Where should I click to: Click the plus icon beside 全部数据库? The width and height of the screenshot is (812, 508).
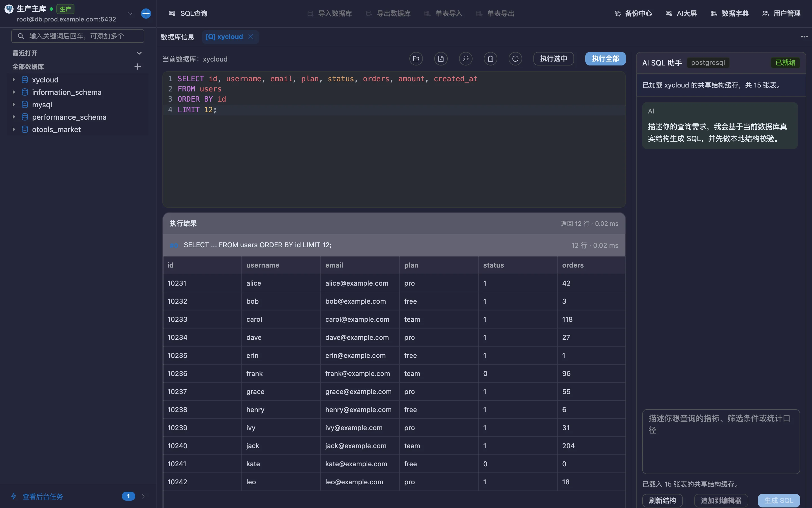(x=138, y=67)
